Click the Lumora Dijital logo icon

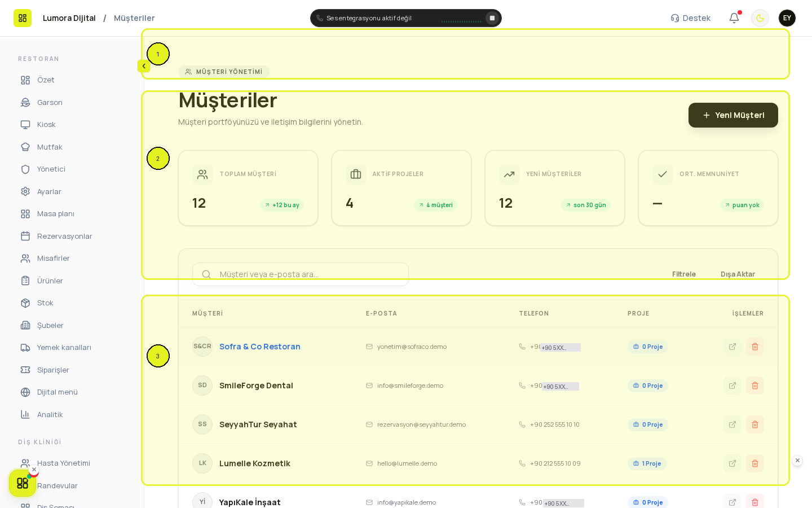pos(23,18)
